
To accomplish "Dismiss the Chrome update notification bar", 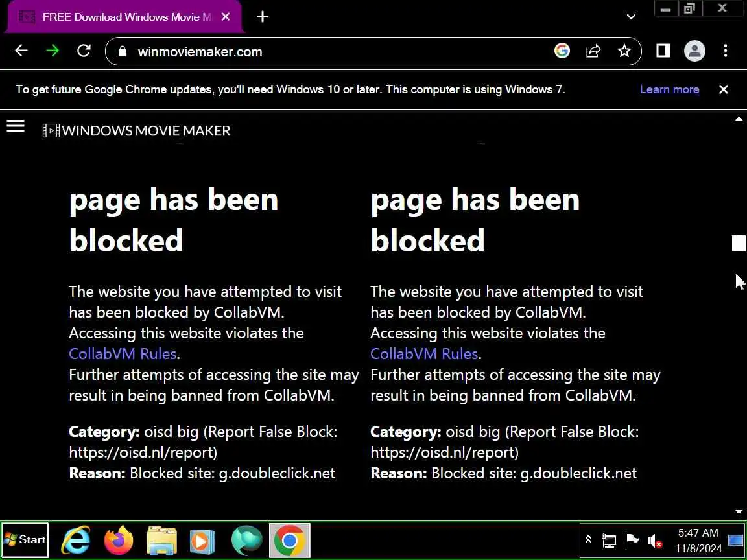I will click(723, 89).
